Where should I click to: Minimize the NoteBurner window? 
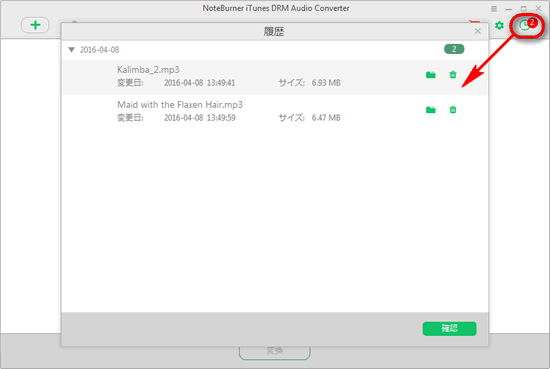coord(509,9)
